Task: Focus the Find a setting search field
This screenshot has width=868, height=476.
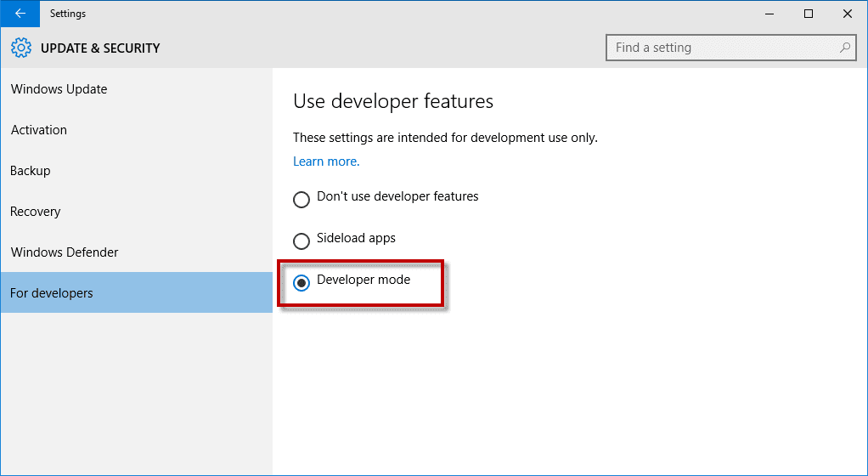Action: tap(722, 48)
